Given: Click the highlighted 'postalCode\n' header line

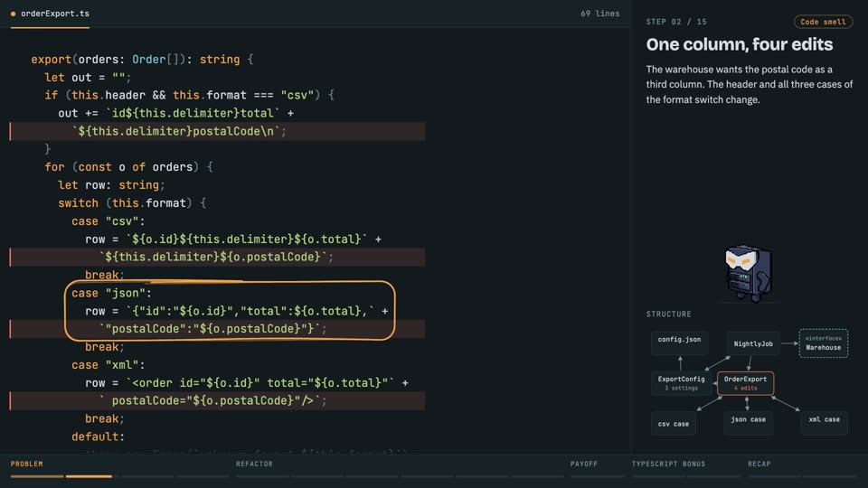Looking at the screenshot, I should pyautogui.click(x=218, y=131).
